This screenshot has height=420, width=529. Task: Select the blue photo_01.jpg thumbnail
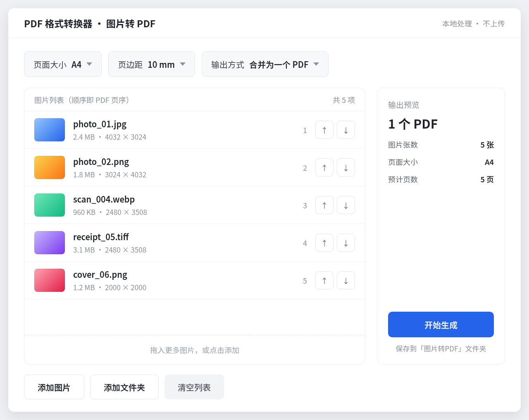coord(50,130)
